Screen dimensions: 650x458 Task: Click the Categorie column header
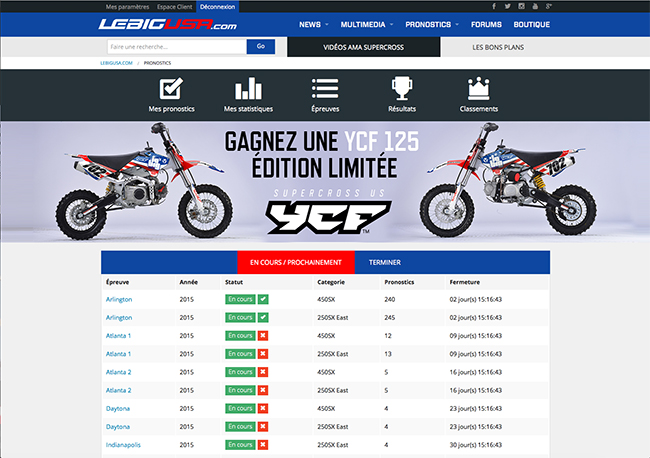[331, 282]
